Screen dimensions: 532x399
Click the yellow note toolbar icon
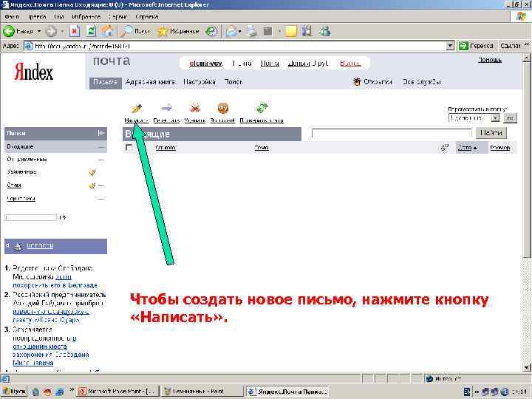click(291, 32)
